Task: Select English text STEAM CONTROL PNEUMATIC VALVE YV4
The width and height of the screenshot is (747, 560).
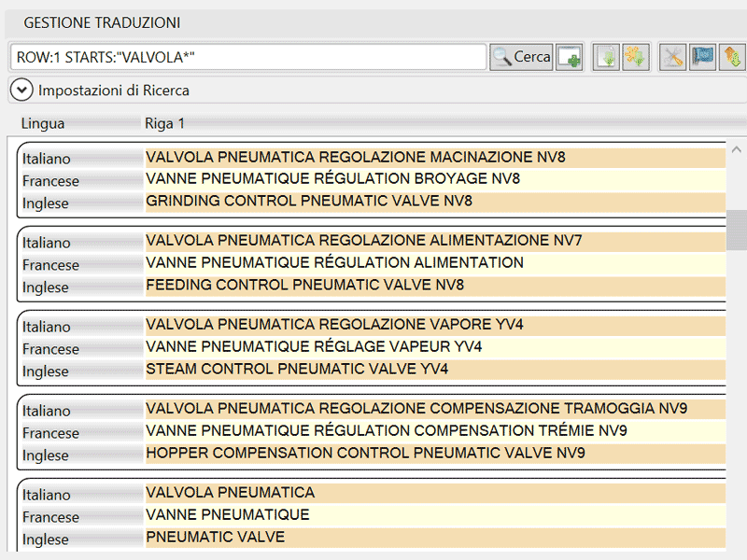Action: click(x=297, y=370)
